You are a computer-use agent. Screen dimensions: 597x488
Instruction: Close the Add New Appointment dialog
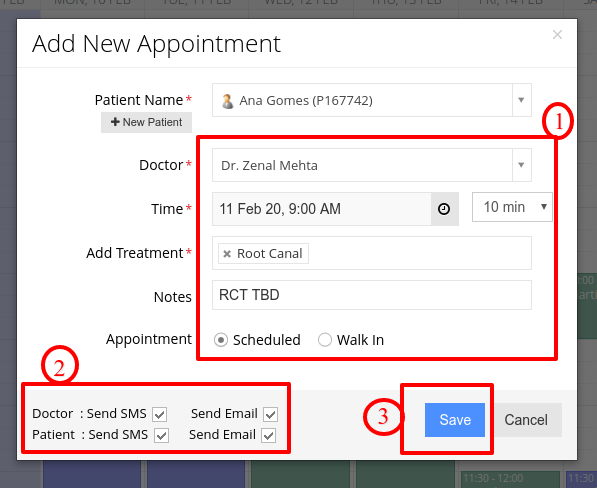click(x=557, y=35)
